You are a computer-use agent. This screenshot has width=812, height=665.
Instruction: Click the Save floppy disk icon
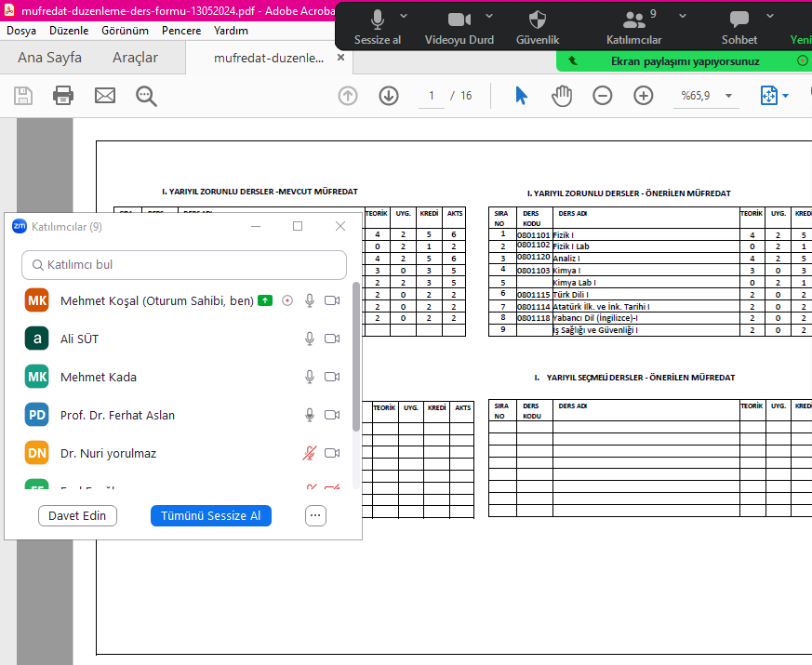click(23, 96)
